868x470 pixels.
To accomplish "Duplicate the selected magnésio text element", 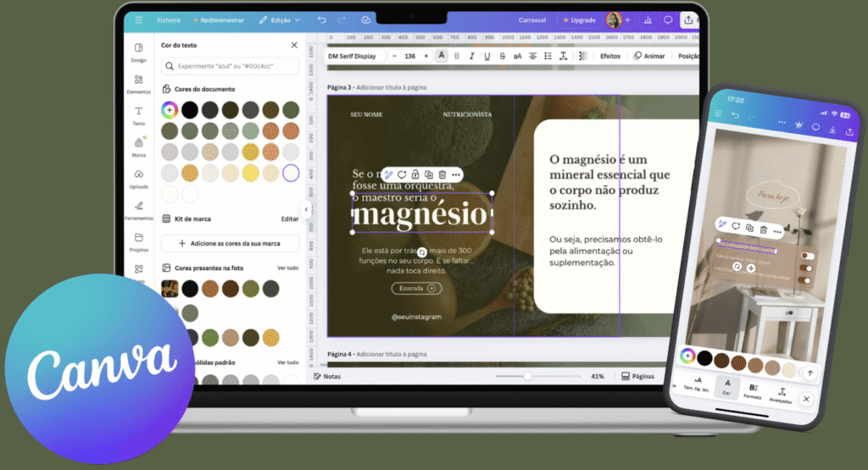I will [428, 174].
